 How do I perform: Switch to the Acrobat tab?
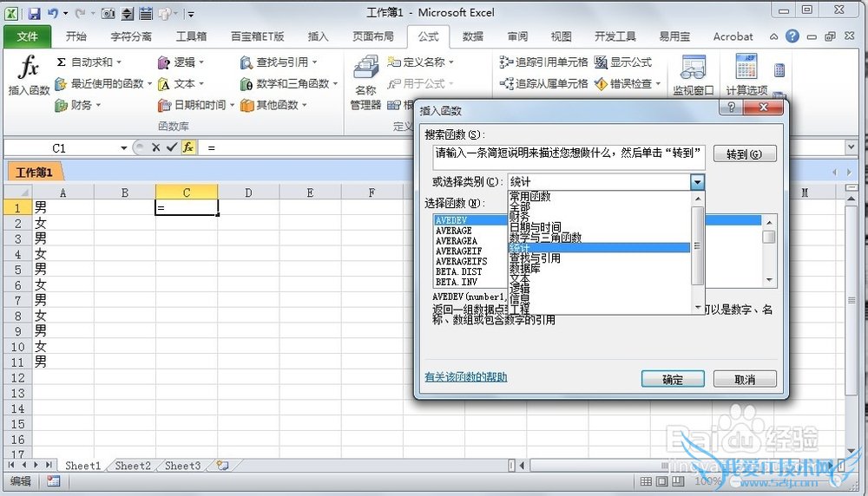tap(733, 36)
